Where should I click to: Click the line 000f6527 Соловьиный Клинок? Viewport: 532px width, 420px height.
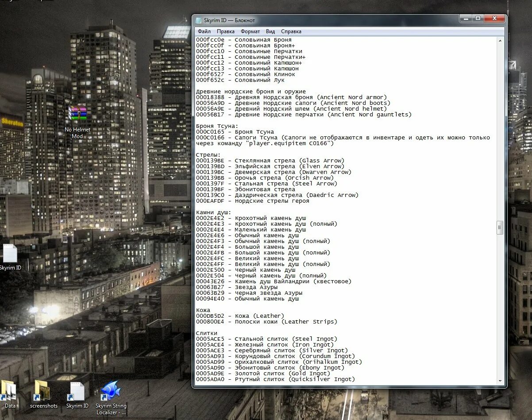tap(246, 74)
